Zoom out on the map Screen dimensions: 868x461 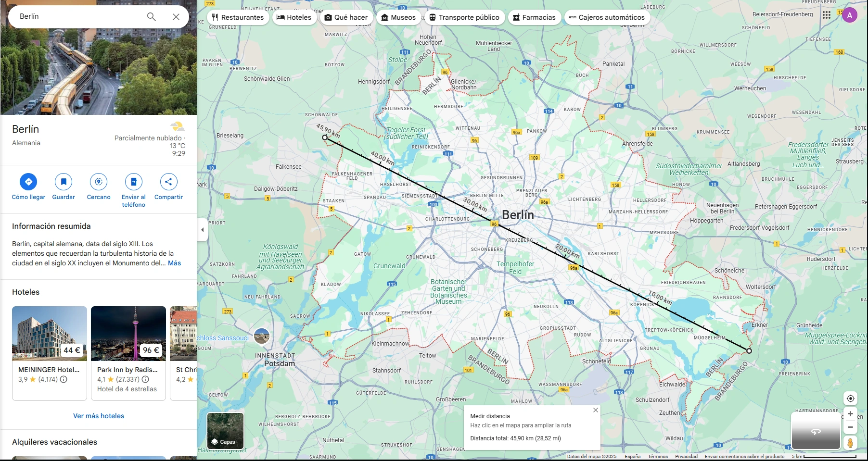(851, 427)
